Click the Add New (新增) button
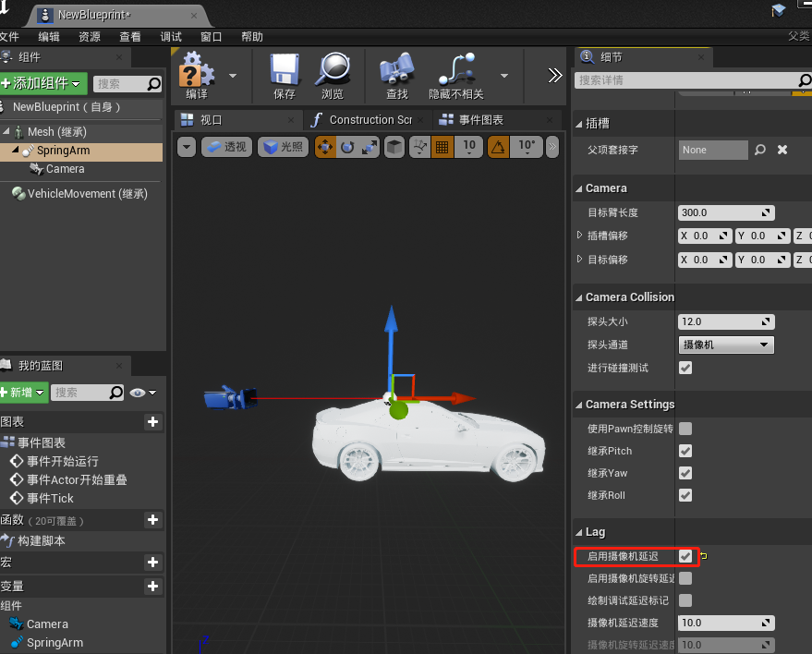The height and width of the screenshot is (654, 812). tap(24, 393)
